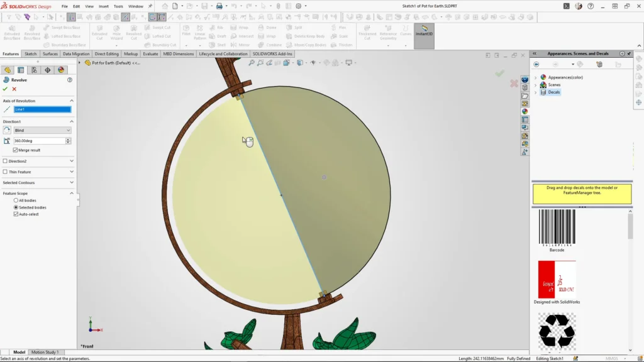Click the Designed with SolidWorks decal thumbnail
644x362 pixels.
click(557, 280)
